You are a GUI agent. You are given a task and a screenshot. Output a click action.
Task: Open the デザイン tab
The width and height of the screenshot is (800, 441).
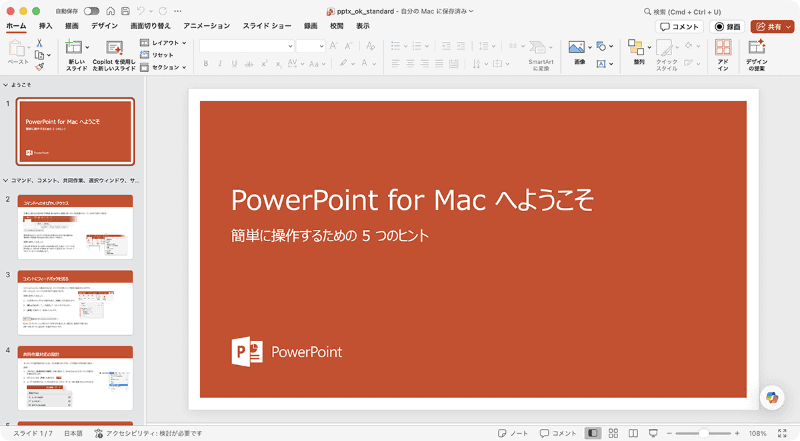click(x=105, y=26)
